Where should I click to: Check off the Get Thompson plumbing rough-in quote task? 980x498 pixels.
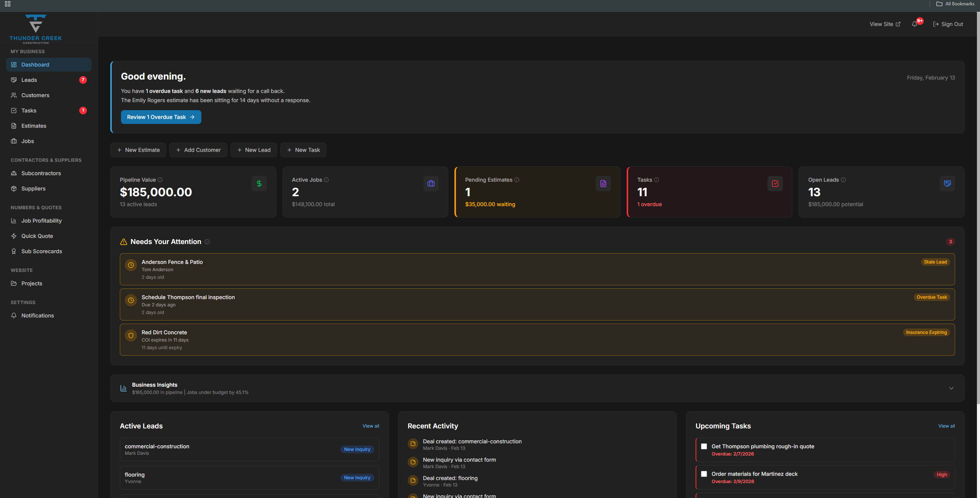tap(704, 446)
